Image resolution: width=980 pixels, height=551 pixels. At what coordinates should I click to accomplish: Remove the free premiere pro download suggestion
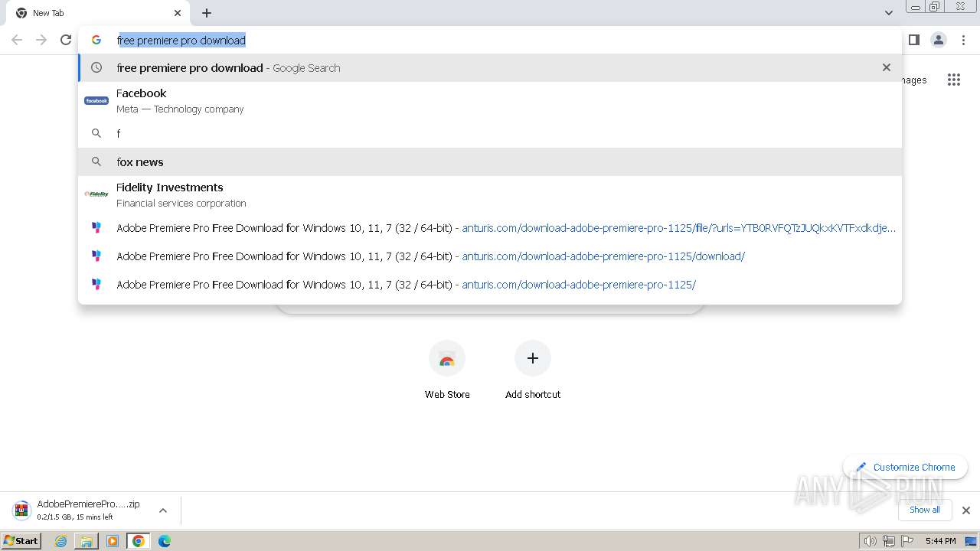[887, 67]
